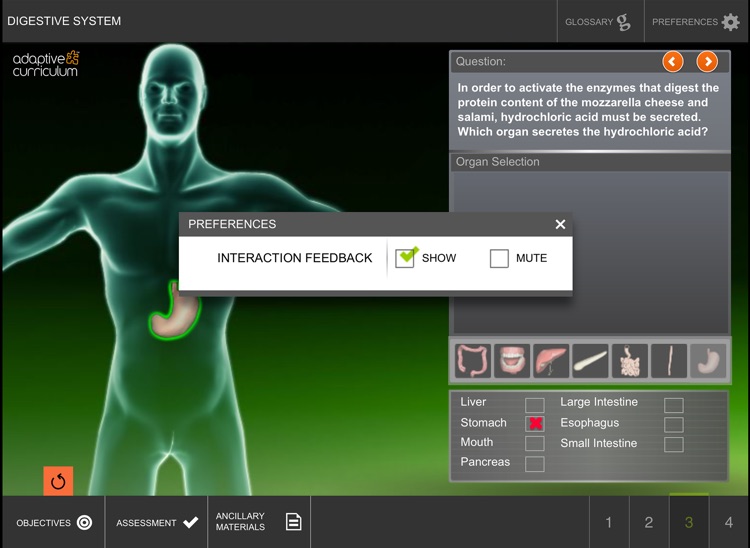Enable the Mute checkbox
The height and width of the screenshot is (548, 750).
[499, 258]
